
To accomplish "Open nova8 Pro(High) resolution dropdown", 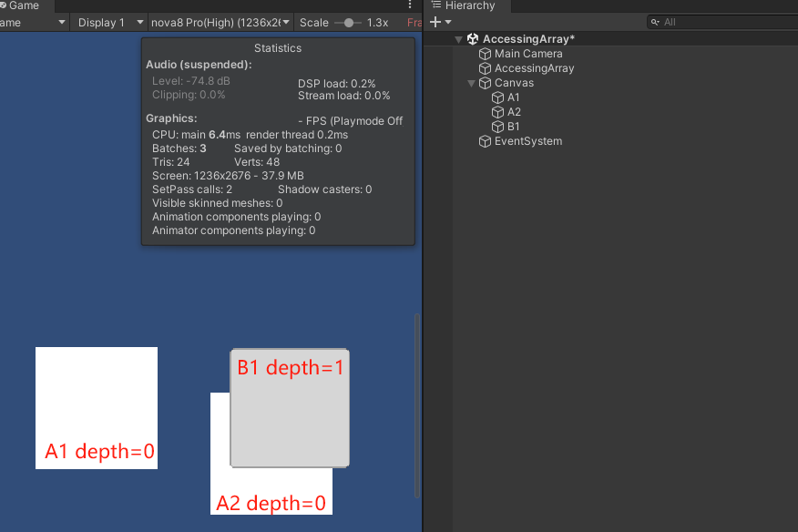I will click(x=220, y=23).
